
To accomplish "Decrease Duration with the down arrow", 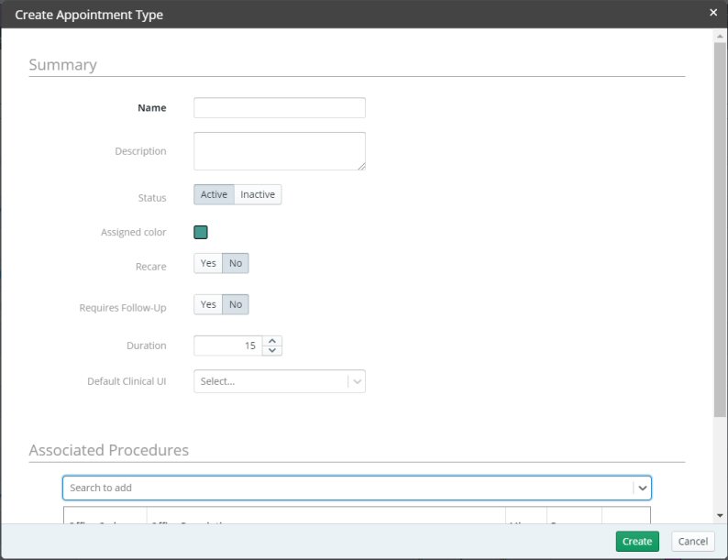I will [271, 350].
